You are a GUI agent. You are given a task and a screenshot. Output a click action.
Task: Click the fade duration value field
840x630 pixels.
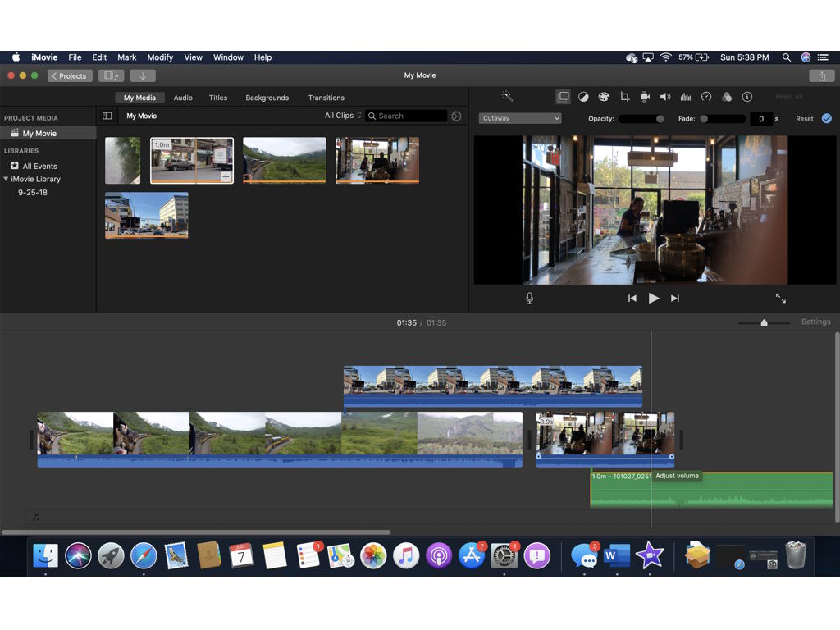[761, 119]
